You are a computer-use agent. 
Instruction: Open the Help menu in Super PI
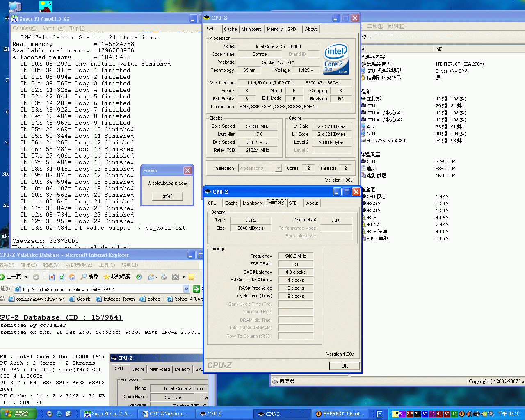[77, 28]
